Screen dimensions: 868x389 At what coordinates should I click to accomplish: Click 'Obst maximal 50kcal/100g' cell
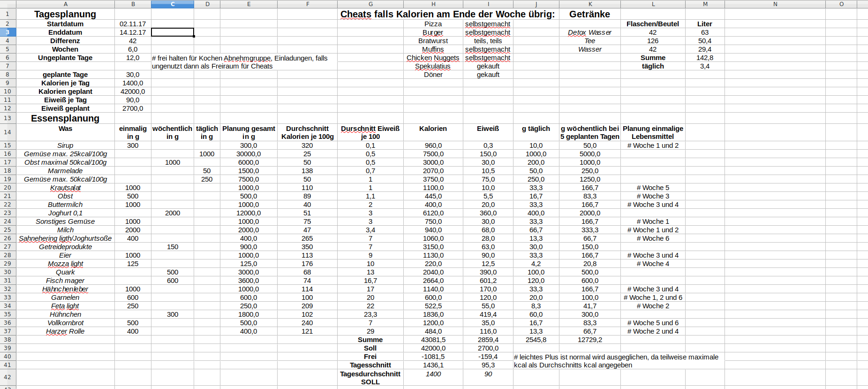[x=65, y=162]
